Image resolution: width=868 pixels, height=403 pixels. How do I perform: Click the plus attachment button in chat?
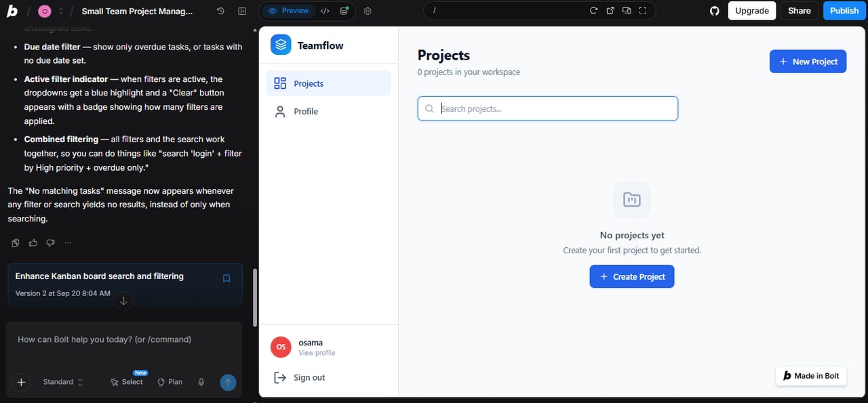pos(21,382)
